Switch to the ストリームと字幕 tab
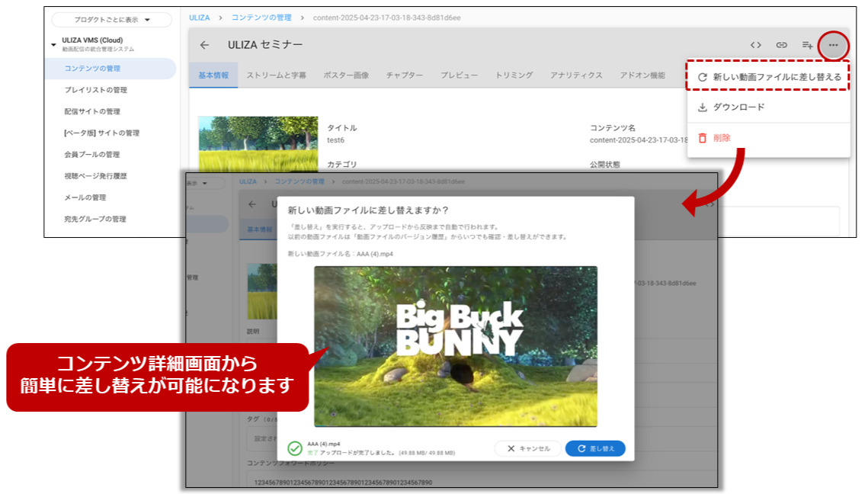Image resolution: width=868 pixels, height=494 pixels. (x=276, y=75)
